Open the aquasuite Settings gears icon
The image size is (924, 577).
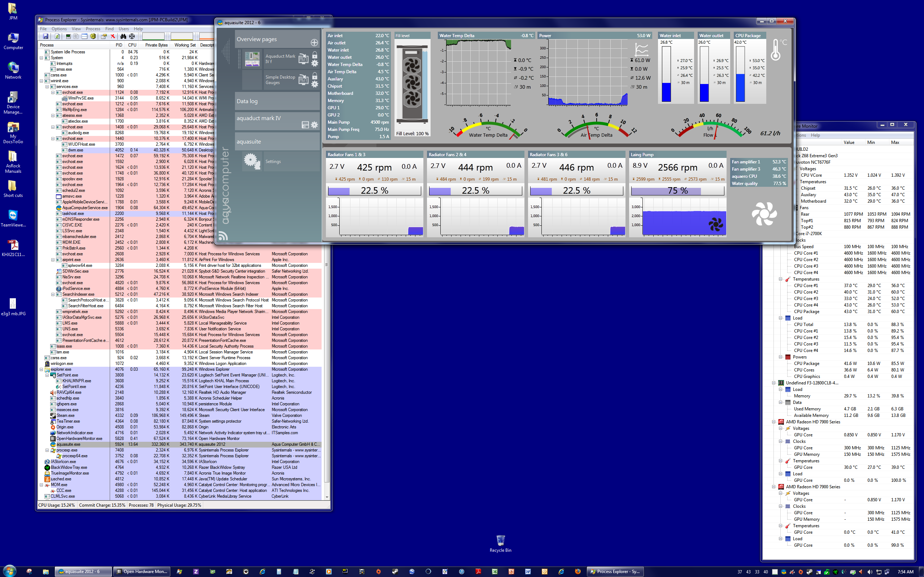click(252, 162)
